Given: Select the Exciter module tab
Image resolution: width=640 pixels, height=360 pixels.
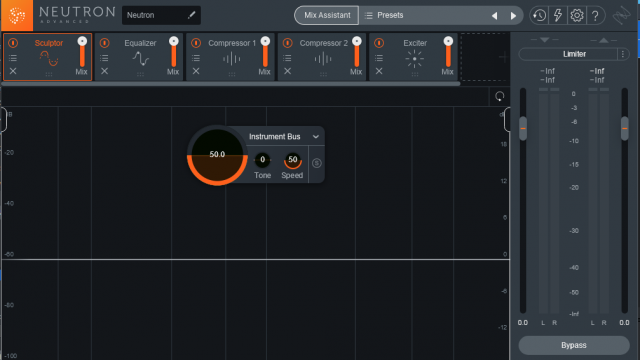Looking at the screenshot, I should click(x=414, y=57).
